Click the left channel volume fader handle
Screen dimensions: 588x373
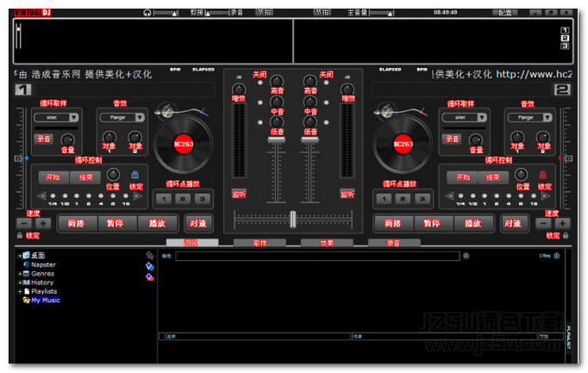[277, 140]
